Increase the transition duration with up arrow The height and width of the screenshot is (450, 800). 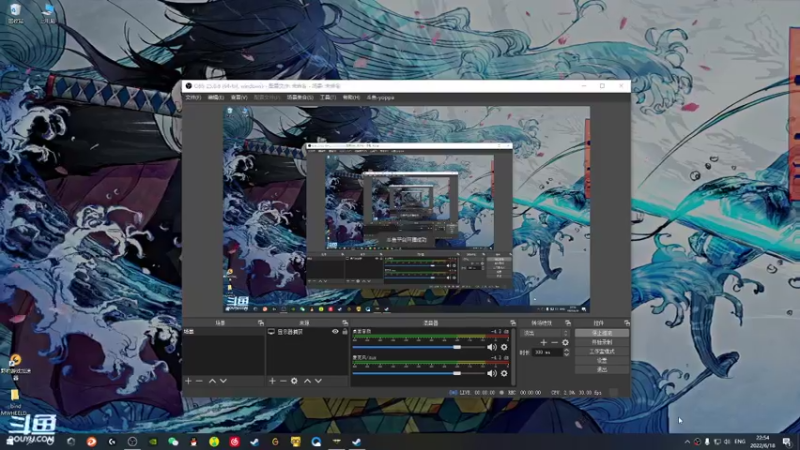pos(566,351)
